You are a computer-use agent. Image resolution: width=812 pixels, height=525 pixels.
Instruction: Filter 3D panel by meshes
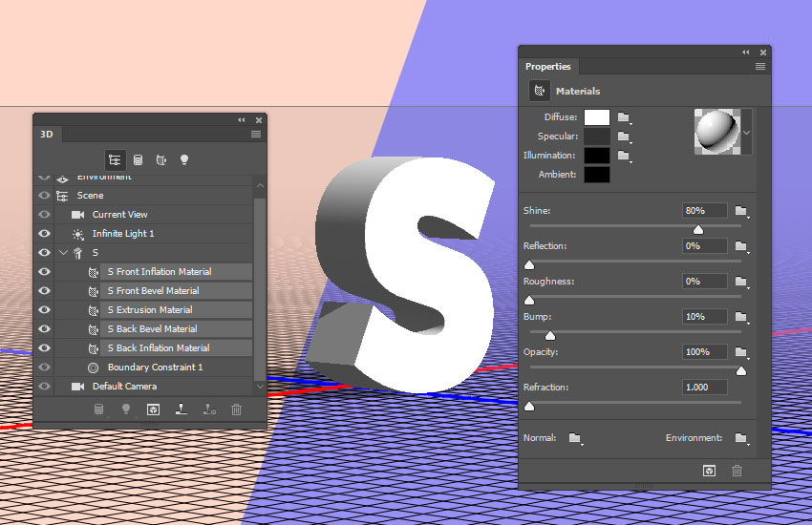point(138,160)
